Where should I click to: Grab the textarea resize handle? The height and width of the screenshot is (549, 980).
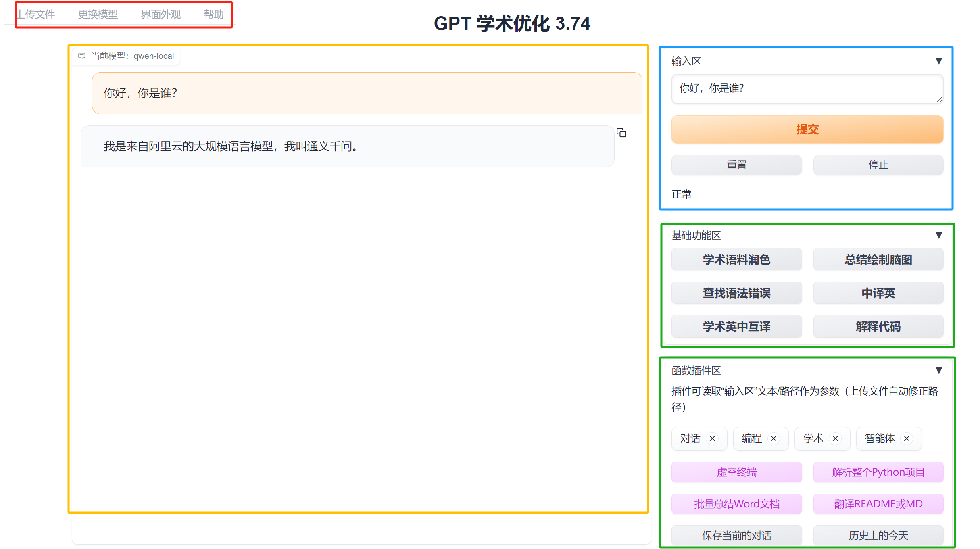[939, 100]
